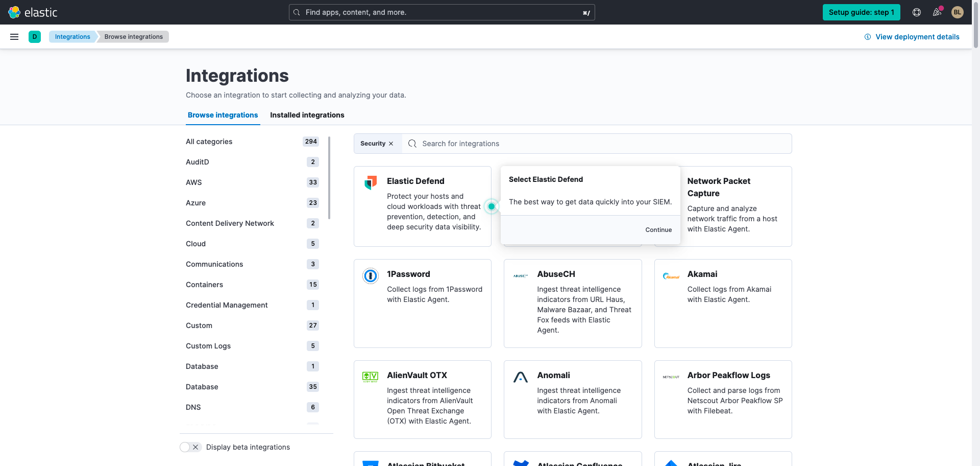This screenshot has width=980, height=466.
Task: Click the AbuseCH logo icon
Action: coord(521,276)
